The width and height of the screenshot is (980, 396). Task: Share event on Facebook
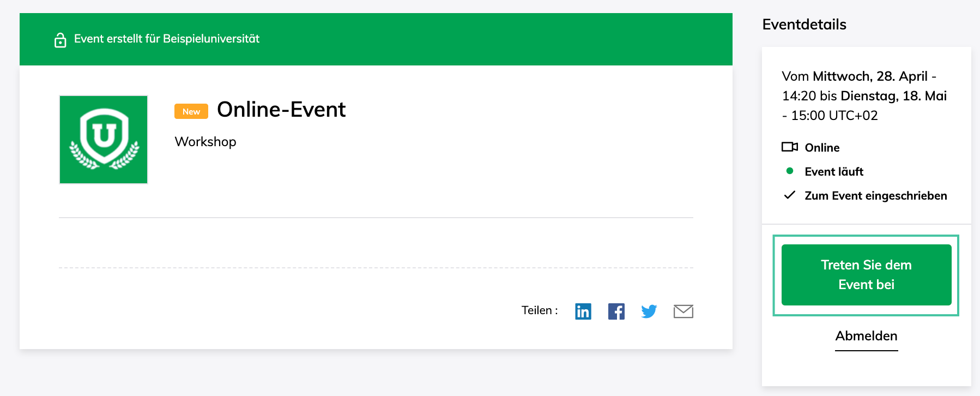pos(616,311)
